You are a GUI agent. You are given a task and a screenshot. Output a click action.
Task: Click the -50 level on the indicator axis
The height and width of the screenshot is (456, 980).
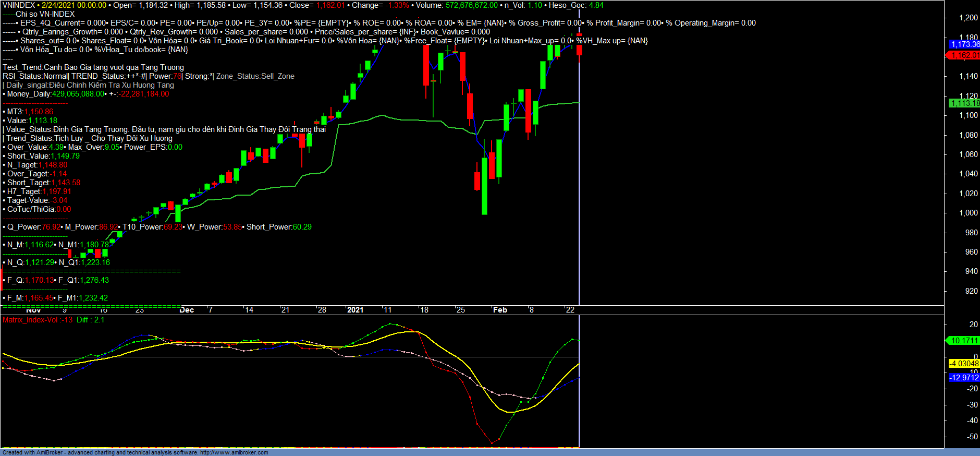[x=972, y=437]
